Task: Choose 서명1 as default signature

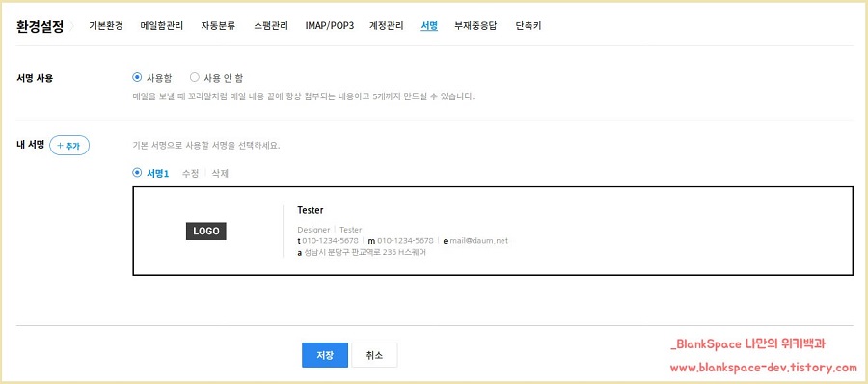Action: pos(137,173)
